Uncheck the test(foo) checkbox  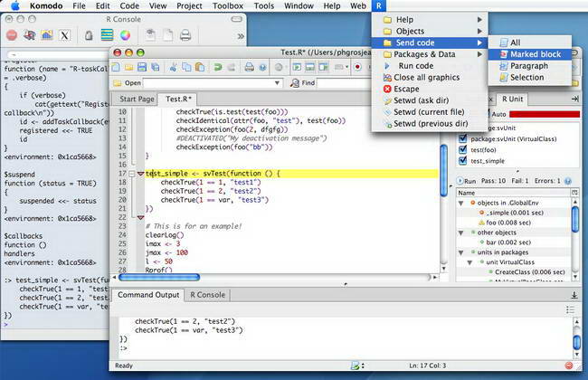(463, 149)
